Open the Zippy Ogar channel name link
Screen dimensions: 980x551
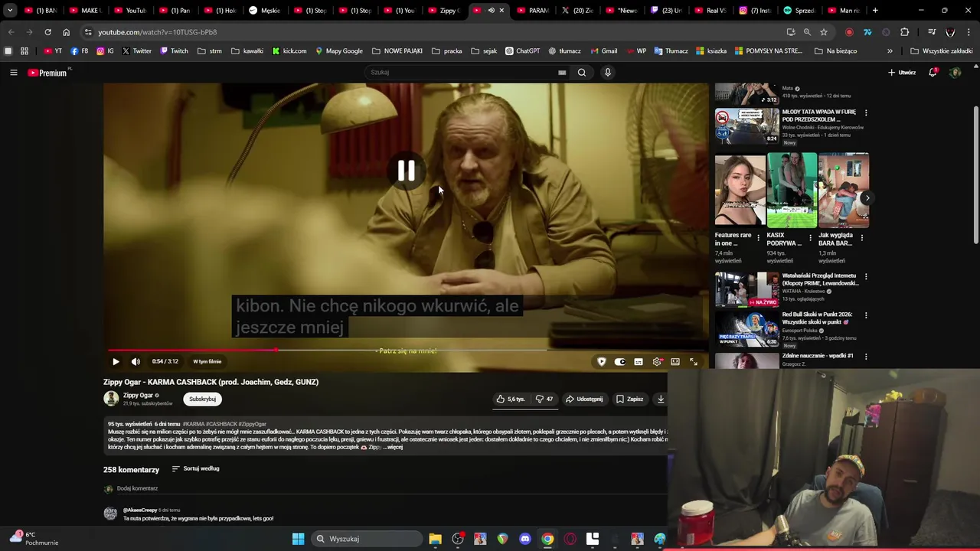(x=138, y=396)
